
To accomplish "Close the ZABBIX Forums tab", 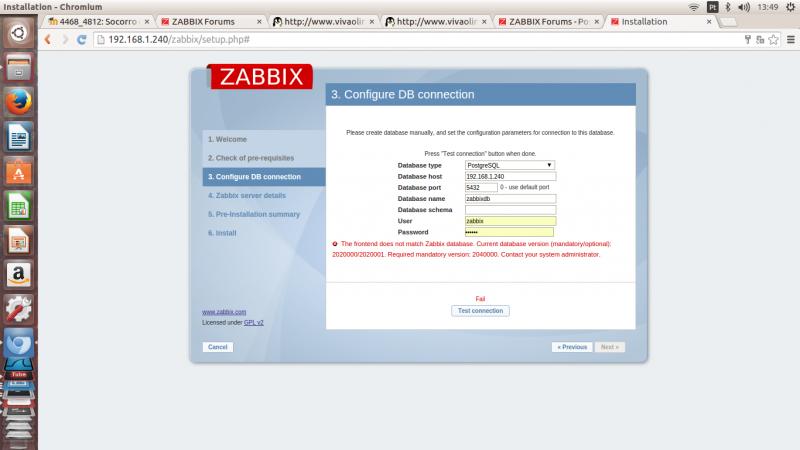I will (259, 21).
